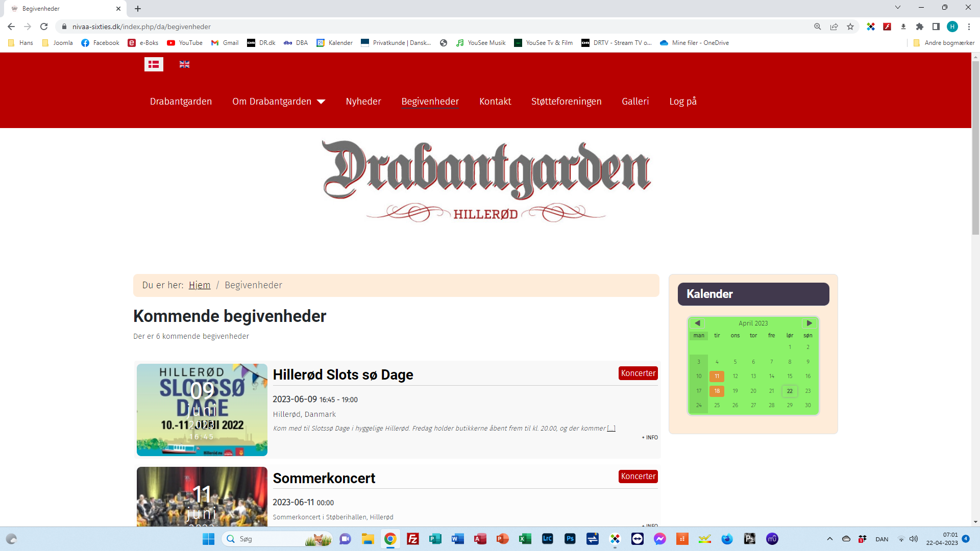Click the page vertical scrollbar thumb

[x=975, y=148]
